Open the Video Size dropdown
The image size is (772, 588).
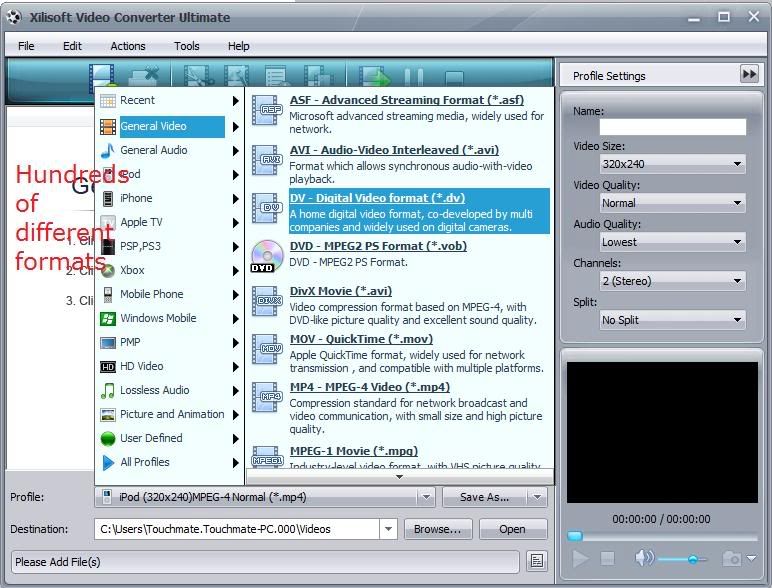tap(672, 164)
